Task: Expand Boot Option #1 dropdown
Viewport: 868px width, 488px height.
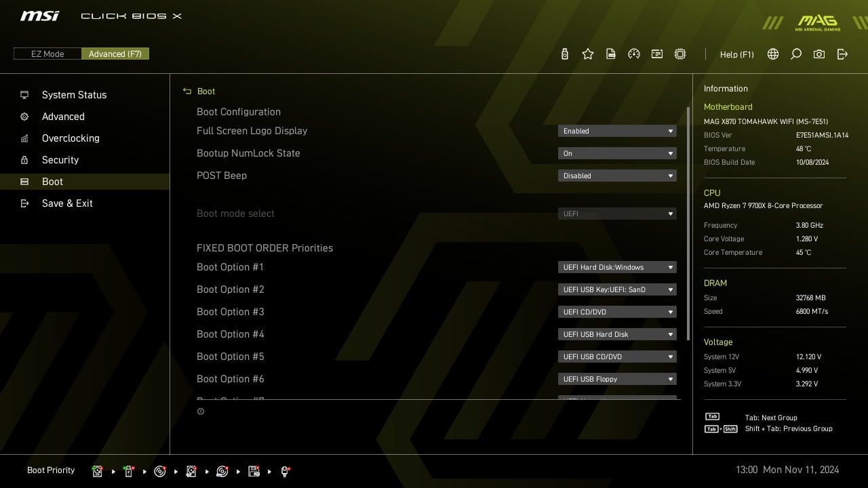Action: pos(617,267)
